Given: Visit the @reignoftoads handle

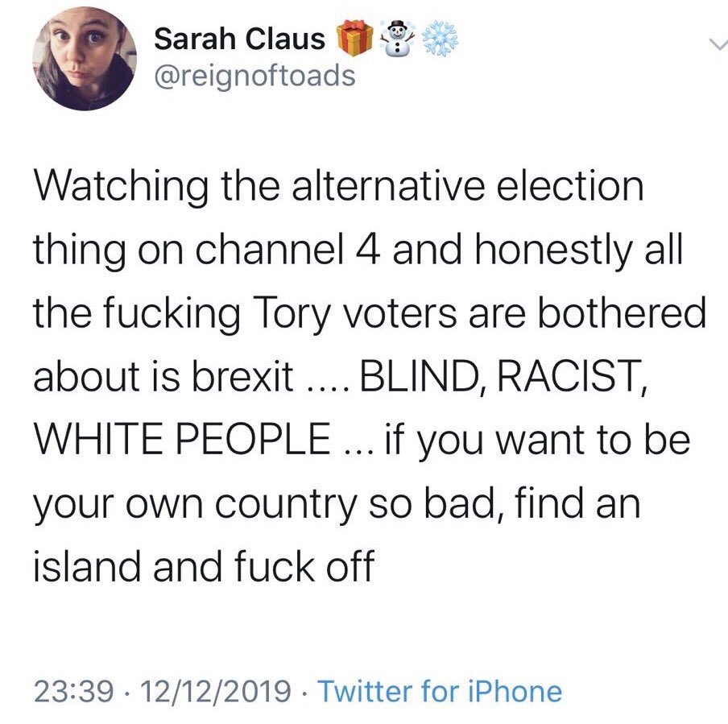Looking at the screenshot, I should click(x=254, y=77).
